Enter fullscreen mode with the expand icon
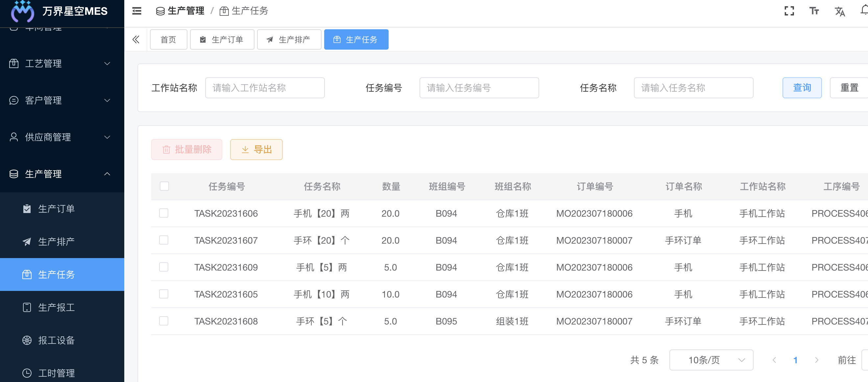Screen dimensions: 868x382 [789, 11]
